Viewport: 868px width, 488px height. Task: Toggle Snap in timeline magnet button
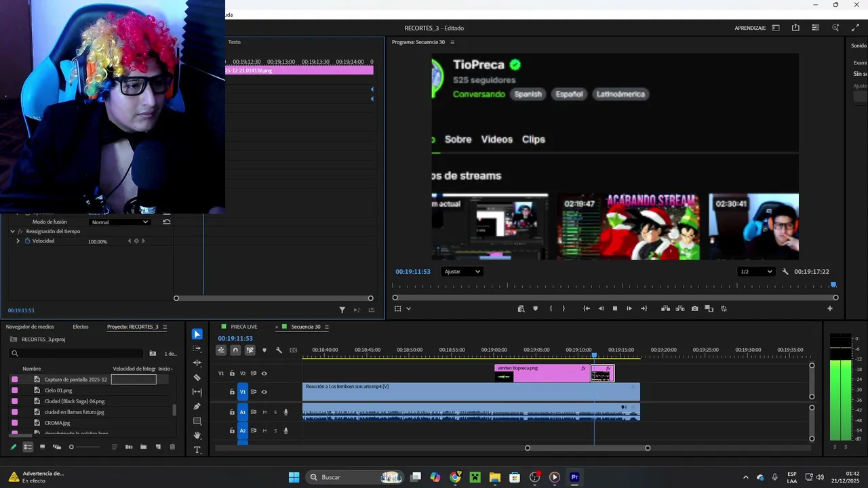click(x=235, y=350)
